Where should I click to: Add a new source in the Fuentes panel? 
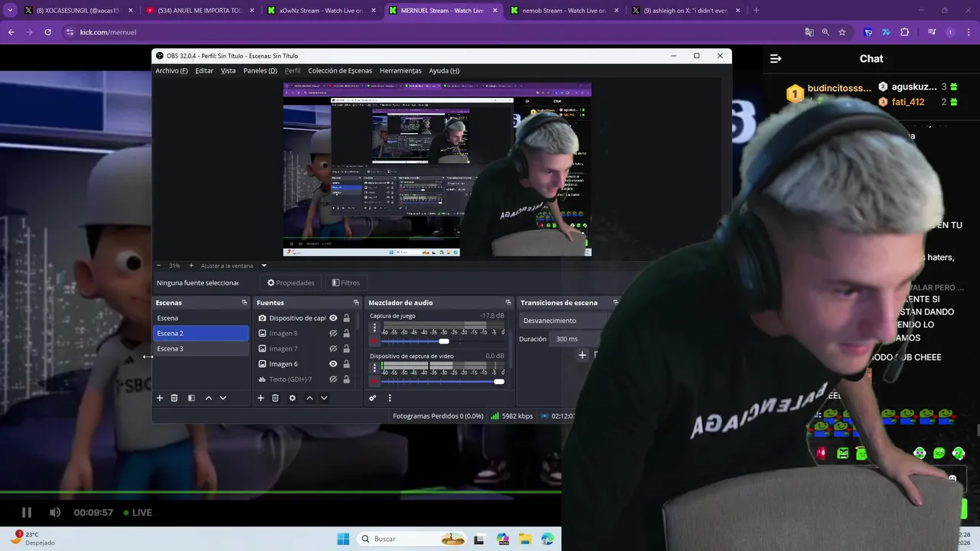[261, 398]
